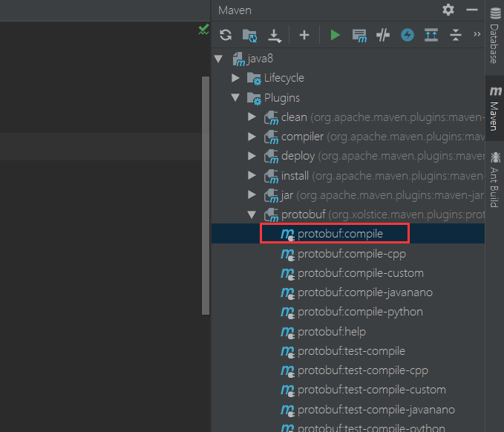
Task: Toggle Skip Tests mode icon
Action: (383, 35)
